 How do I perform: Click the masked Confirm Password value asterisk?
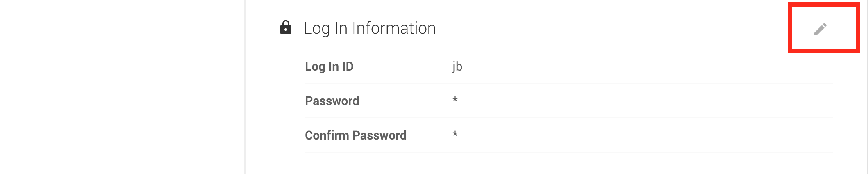(x=455, y=135)
